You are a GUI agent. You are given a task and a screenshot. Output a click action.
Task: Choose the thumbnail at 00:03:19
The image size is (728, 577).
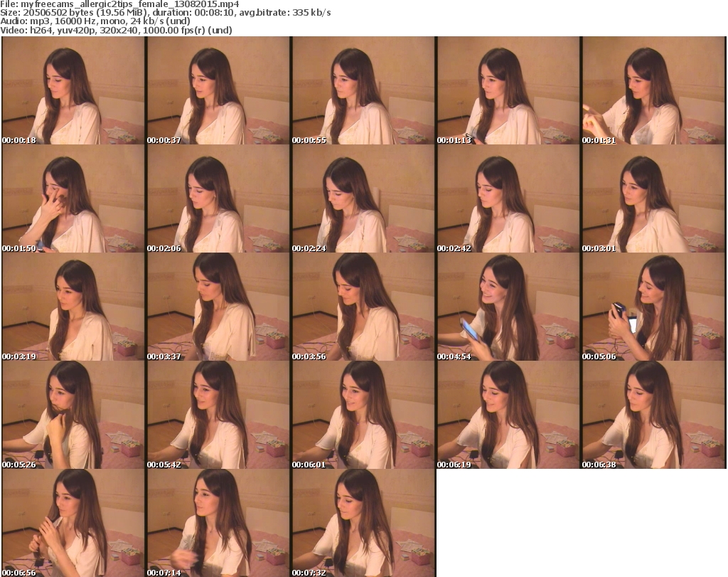(x=73, y=307)
